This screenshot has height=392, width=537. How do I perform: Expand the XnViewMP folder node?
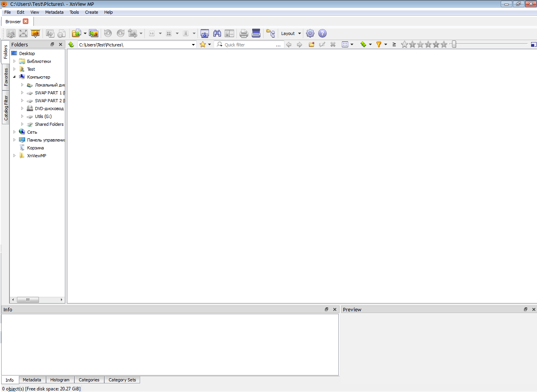point(15,156)
